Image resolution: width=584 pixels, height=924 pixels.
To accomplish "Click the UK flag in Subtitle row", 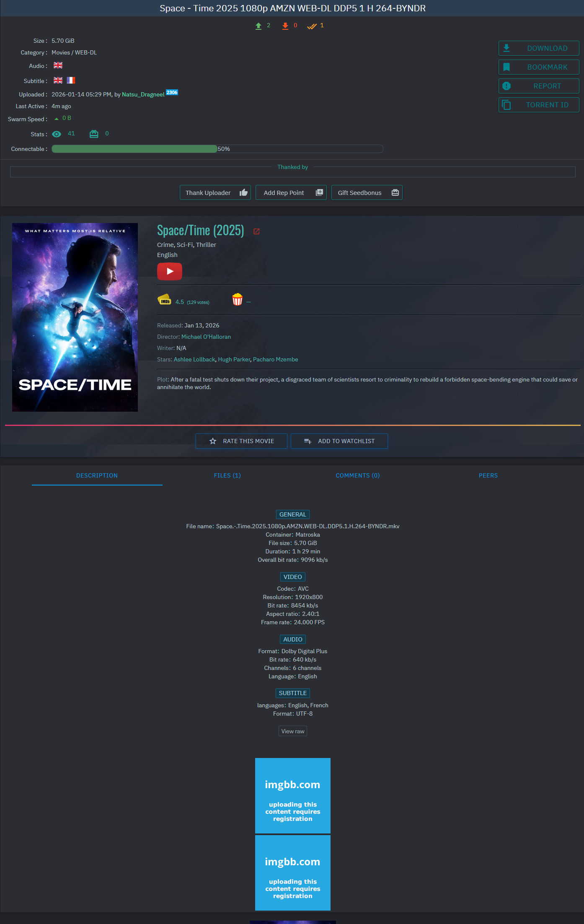I will (58, 80).
